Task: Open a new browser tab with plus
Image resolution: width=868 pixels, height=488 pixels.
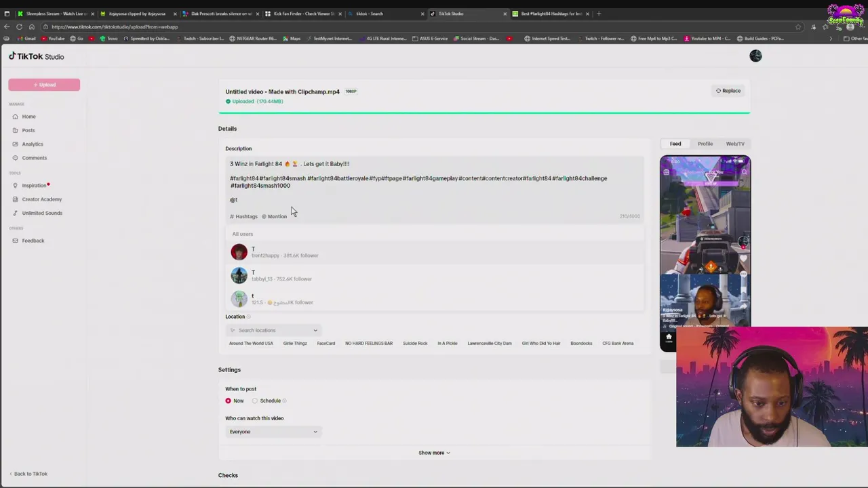Action: click(598, 14)
